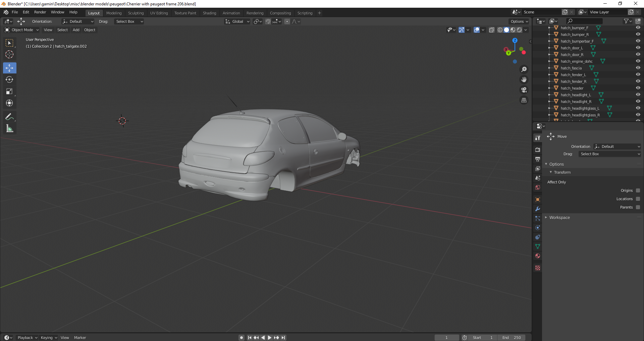Open the Global transform orientation dropdown

237,21
